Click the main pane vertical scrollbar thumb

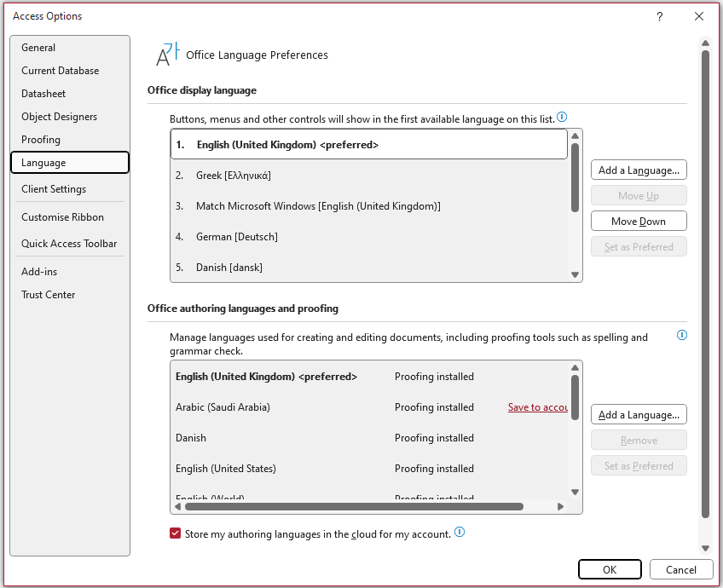coord(705,285)
